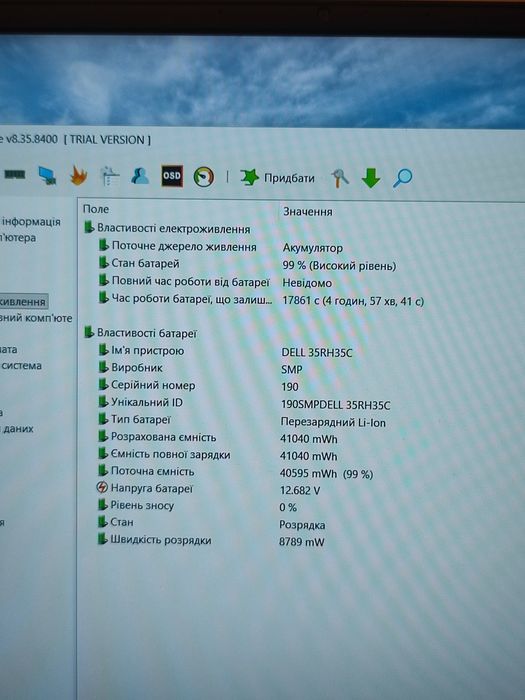This screenshot has width=525, height=700.
Task: Open the gauge benchmark icon
Action: tap(204, 177)
